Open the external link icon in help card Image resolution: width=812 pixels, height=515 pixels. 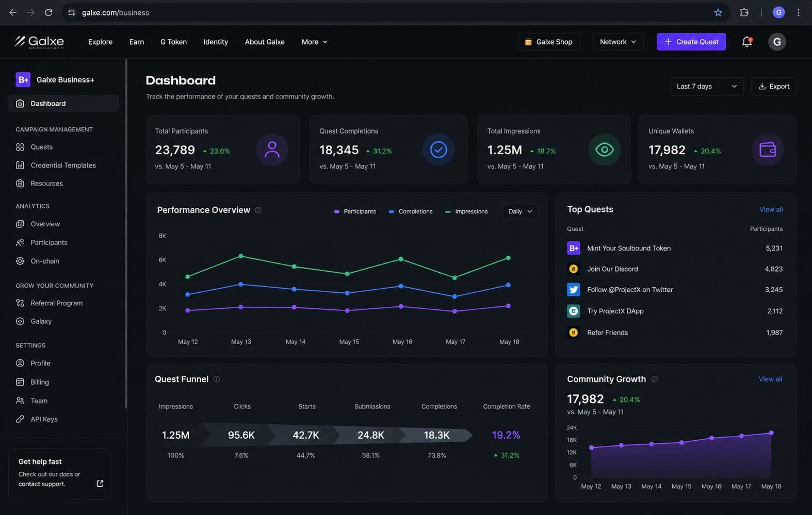[100, 484]
